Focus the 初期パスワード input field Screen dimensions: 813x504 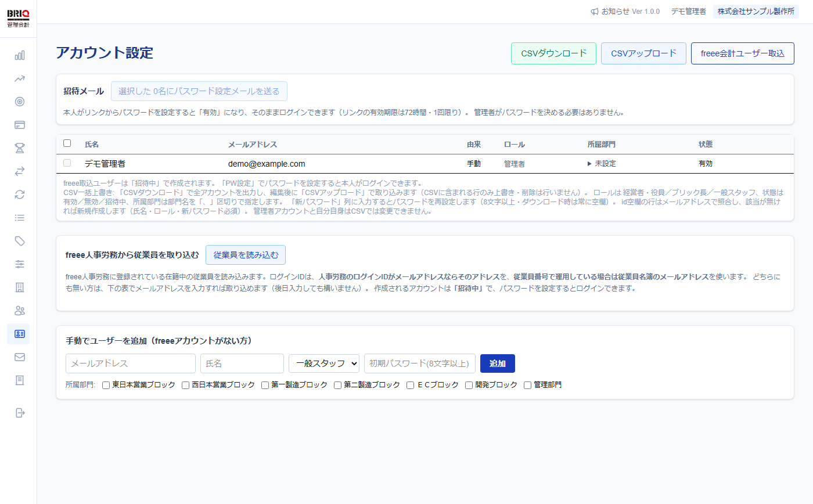coord(420,363)
